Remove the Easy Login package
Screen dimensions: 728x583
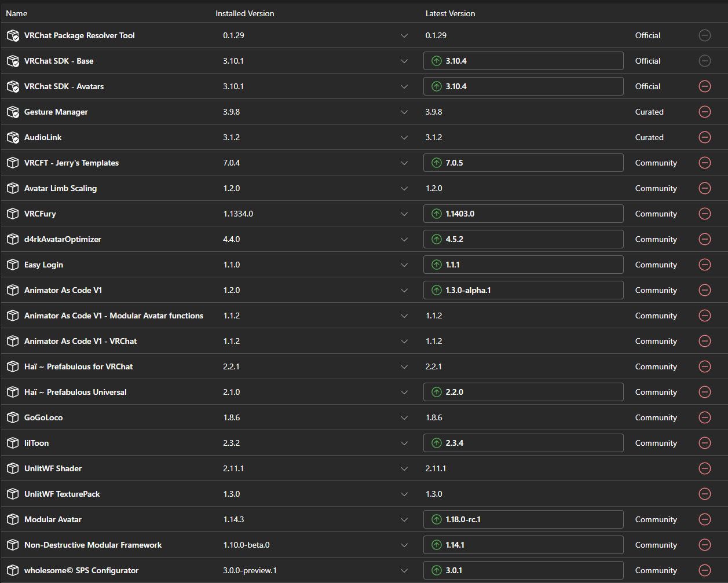pyautogui.click(x=705, y=265)
